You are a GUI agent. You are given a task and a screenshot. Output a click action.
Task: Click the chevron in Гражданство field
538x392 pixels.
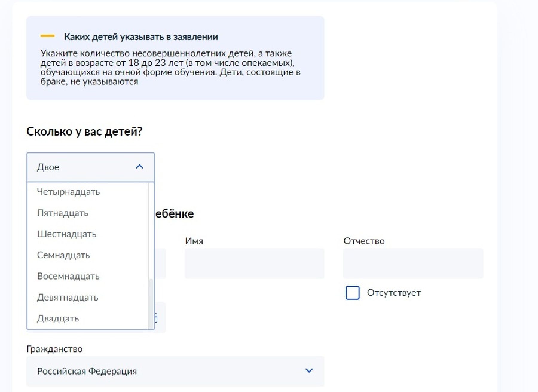pyautogui.click(x=309, y=371)
